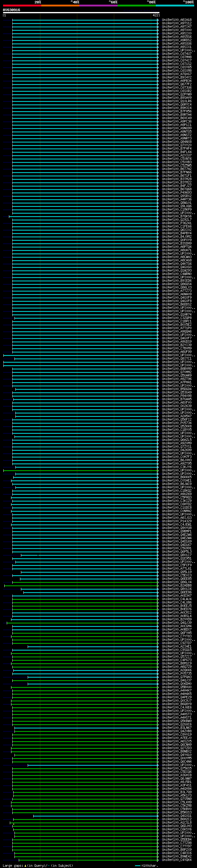
Task: Select hit label UniRef100_C4YQK4
Action: (x=177, y=860)
